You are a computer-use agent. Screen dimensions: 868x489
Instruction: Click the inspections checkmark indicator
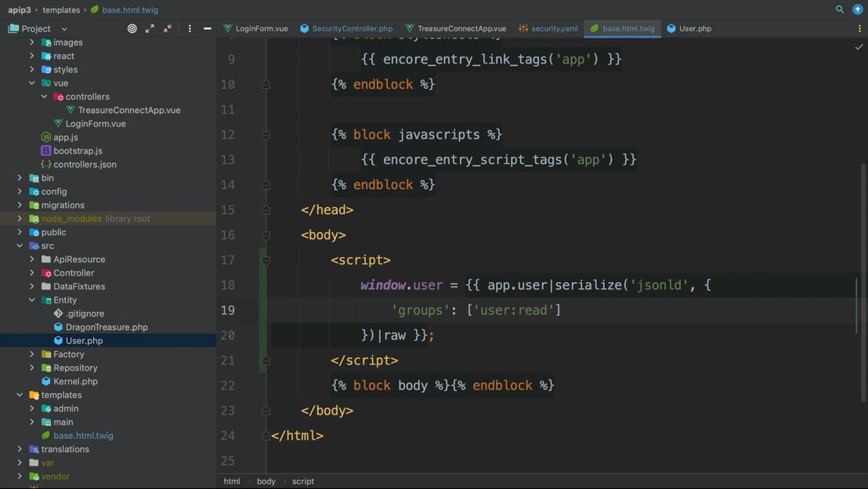859,47
